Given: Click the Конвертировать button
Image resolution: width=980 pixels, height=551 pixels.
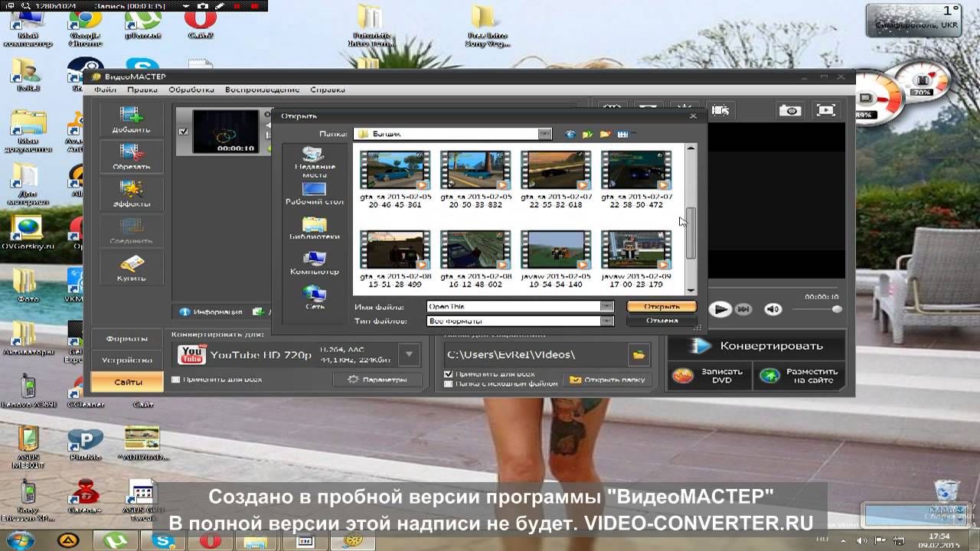Looking at the screenshot, I should click(756, 346).
